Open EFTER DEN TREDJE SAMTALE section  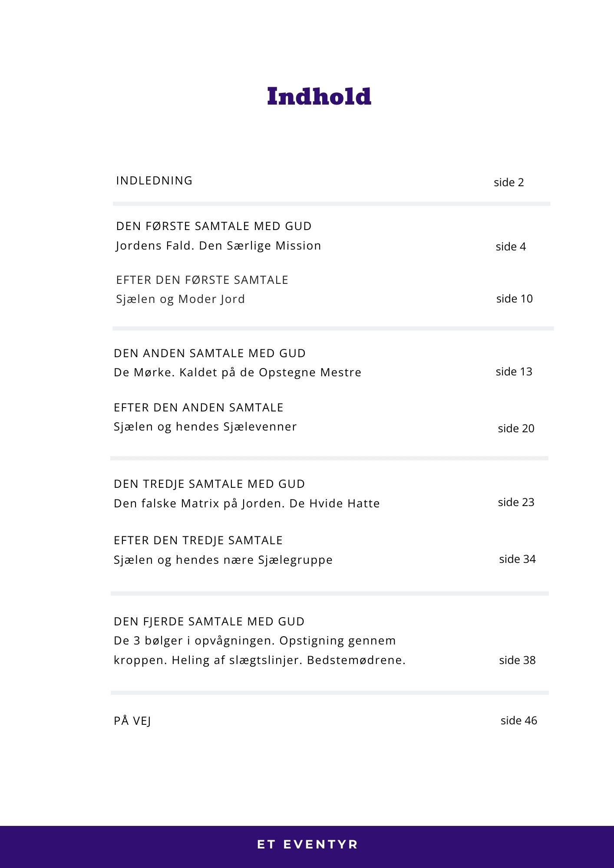click(x=198, y=540)
